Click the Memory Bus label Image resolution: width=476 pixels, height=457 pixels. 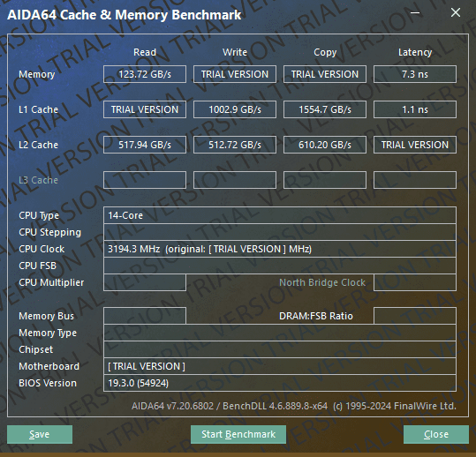46,317
